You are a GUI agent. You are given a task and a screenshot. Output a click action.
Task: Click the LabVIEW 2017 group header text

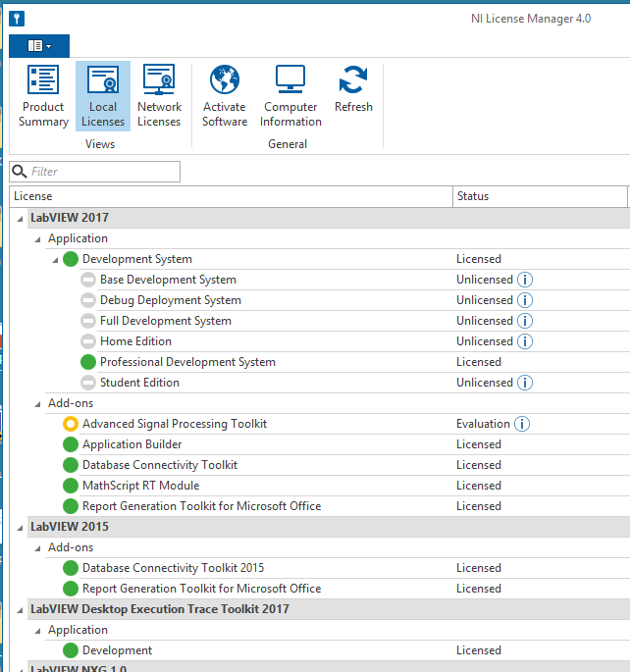(70, 218)
